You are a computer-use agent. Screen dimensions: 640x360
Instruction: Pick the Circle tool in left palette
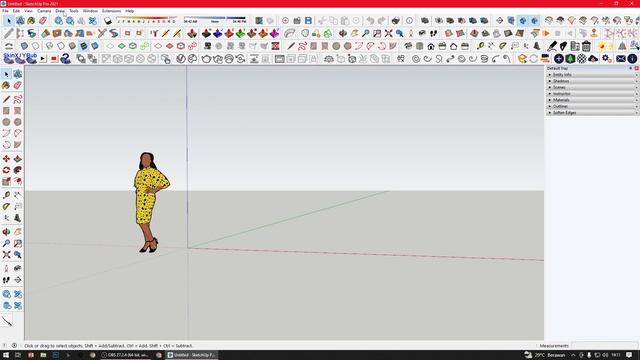click(x=6, y=122)
